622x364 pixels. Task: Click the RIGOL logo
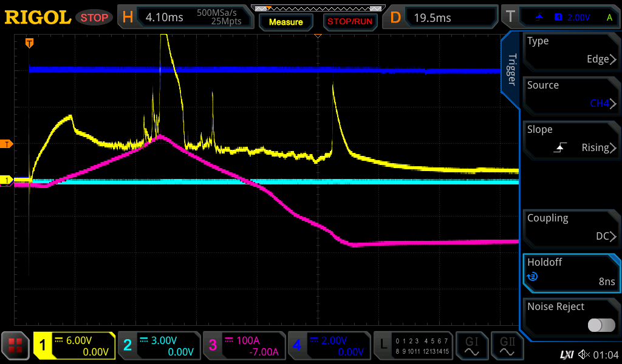(x=38, y=18)
